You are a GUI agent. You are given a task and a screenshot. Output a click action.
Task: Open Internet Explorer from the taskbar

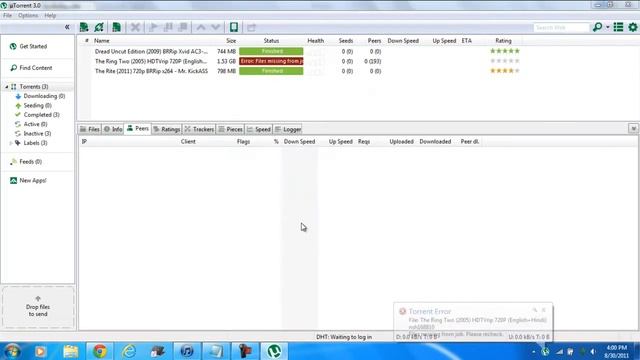(129, 351)
